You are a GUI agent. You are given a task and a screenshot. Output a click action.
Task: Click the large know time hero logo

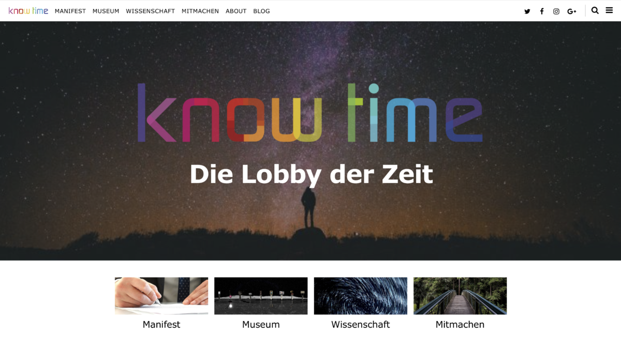click(310, 113)
